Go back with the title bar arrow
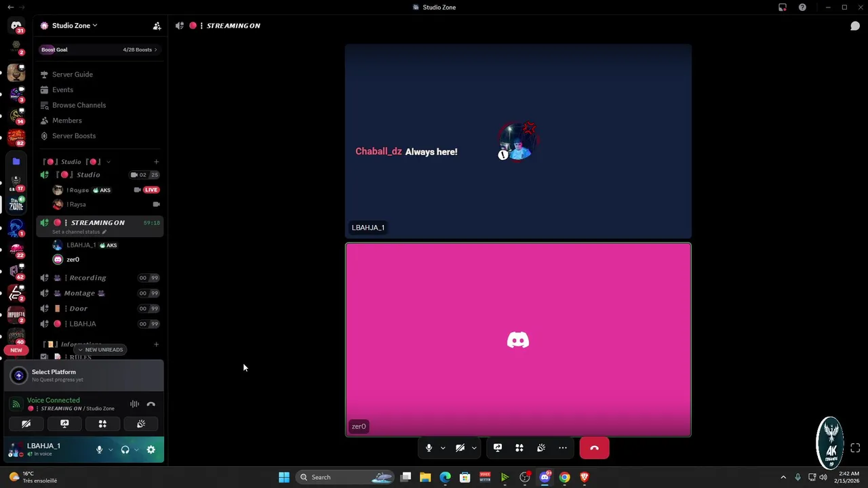This screenshot has height=488, width=868. pyautogui.click(x=10, y=7)
